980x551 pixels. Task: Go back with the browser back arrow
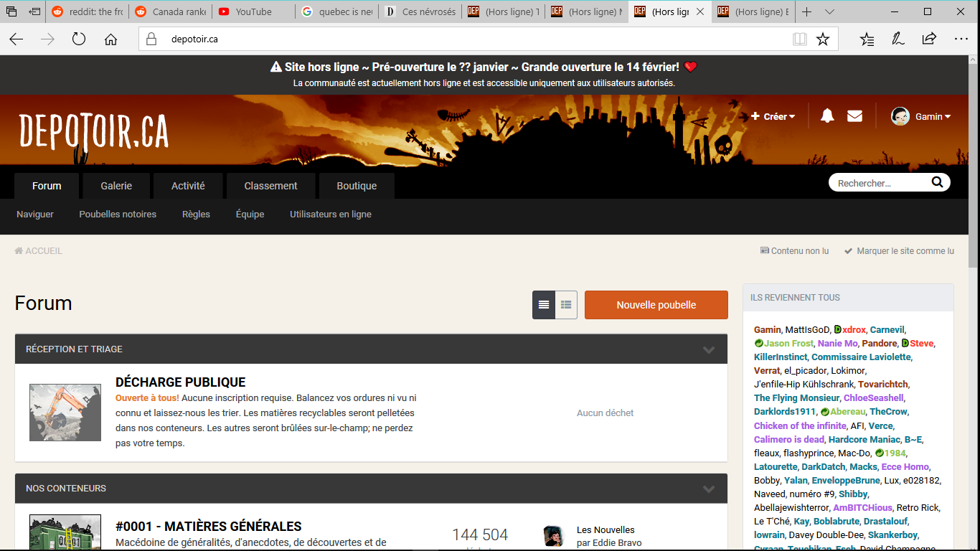tap(16, 39)
